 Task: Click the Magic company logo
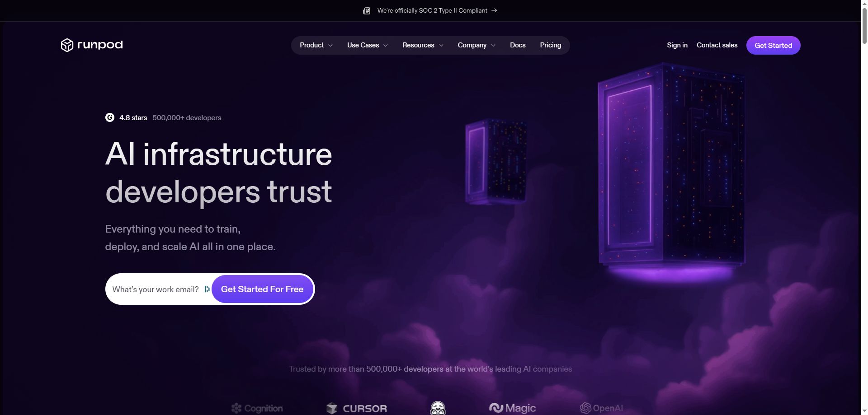(x=512, y=408)
